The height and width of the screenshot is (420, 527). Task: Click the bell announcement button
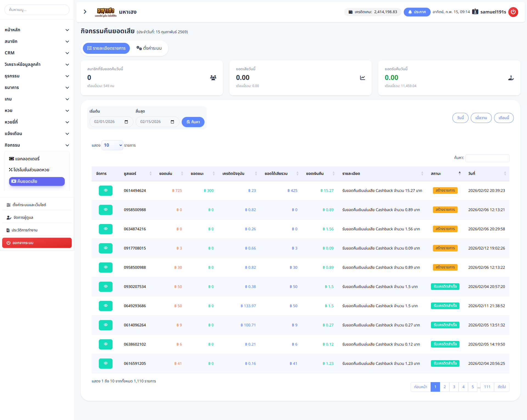(x=417, y=12)
